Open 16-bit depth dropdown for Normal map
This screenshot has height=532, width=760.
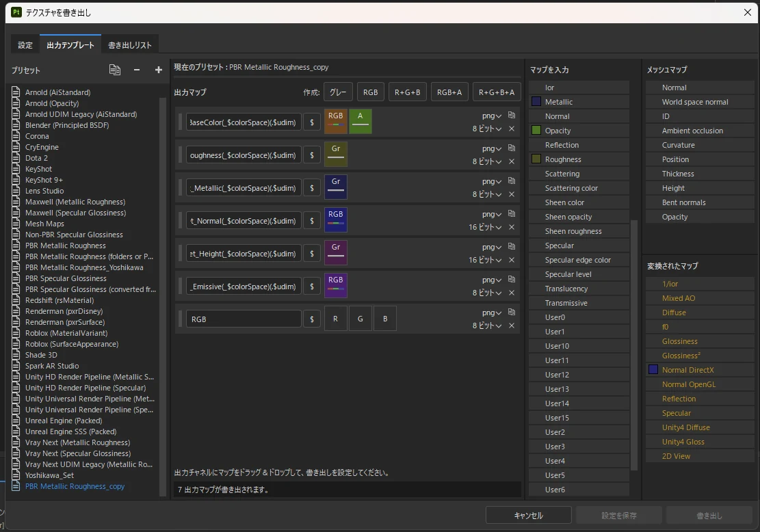coord(485,227)
